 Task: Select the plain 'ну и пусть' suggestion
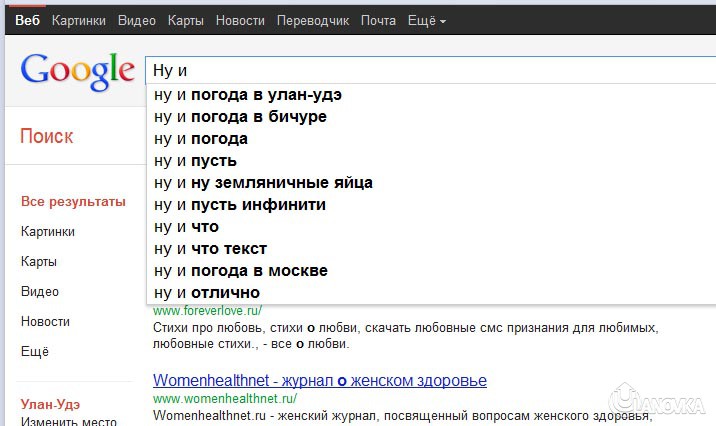[x=431, y=161]
